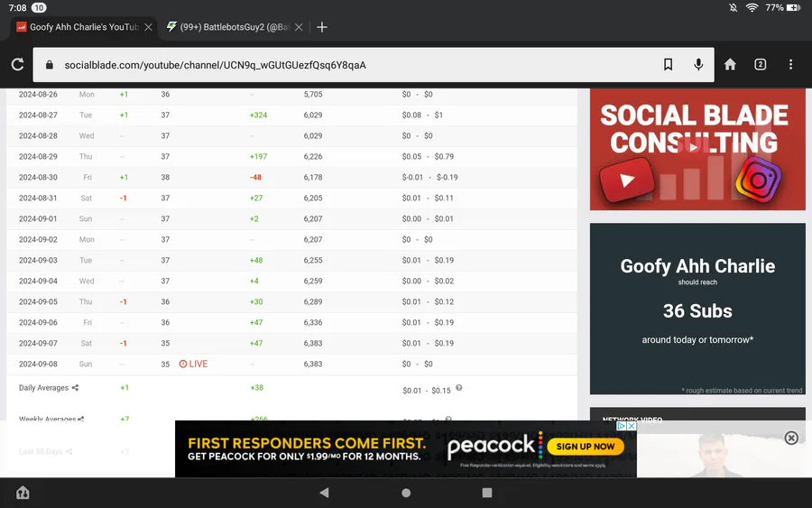Share Daily Averages using share icon

75,387
